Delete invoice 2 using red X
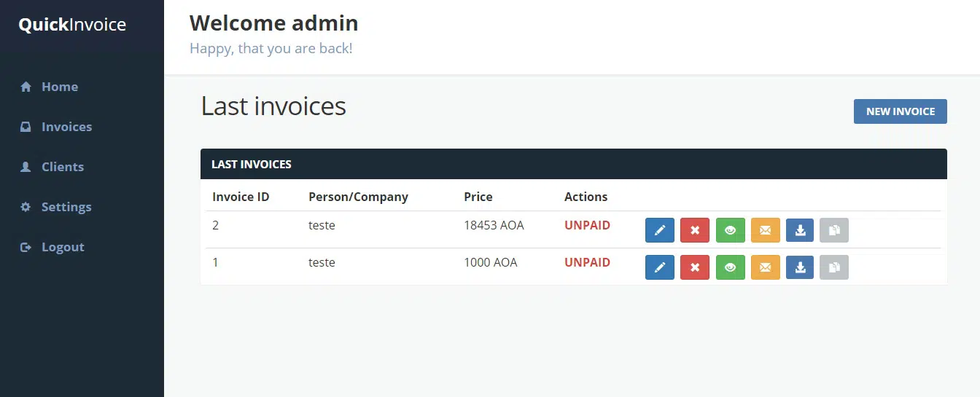The width and height of the screenshot is (980, 397). click(695, 230)
